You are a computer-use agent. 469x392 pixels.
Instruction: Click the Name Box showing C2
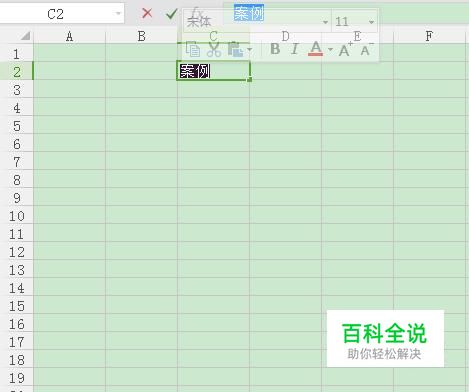[55, 14]
